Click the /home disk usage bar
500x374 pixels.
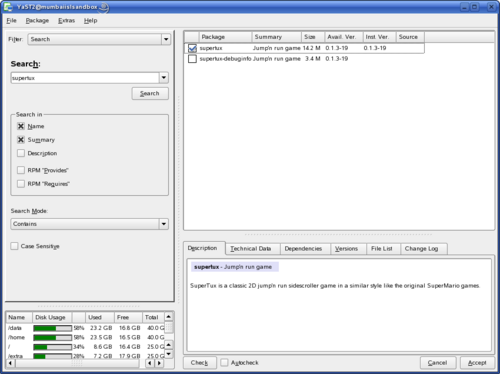tap(52, 338)
